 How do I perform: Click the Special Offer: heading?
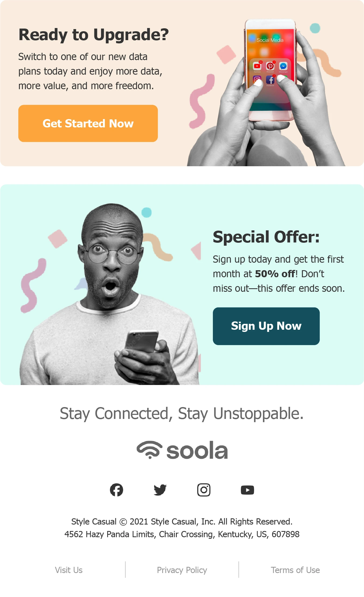(x=266, y=237)
